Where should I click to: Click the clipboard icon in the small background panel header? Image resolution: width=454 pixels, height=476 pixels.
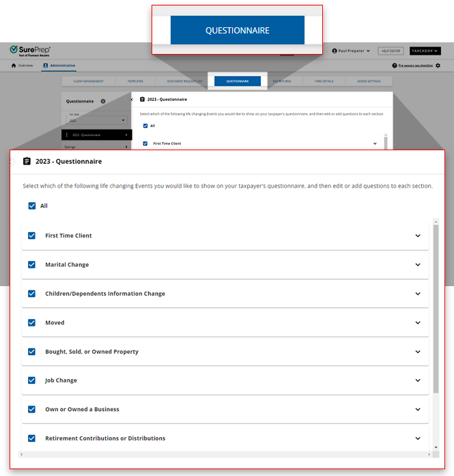pos(142,99)
